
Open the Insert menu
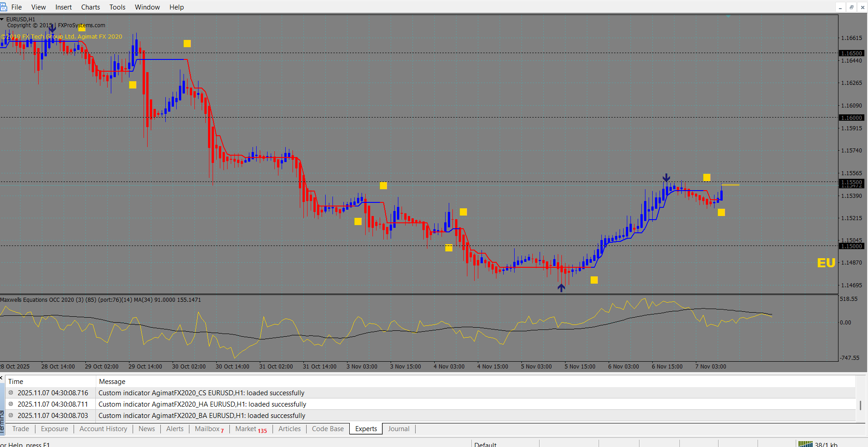coord(64,7)
